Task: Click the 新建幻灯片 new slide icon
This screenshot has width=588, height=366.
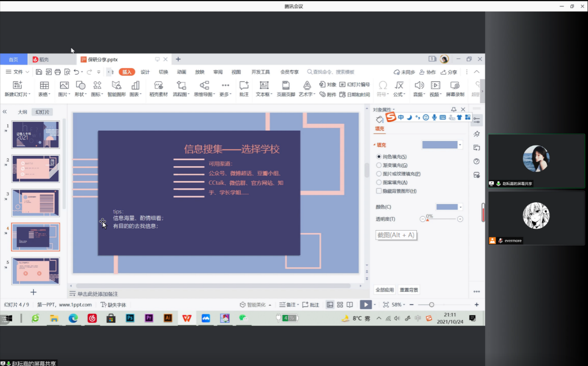Action: coord(17,85)
